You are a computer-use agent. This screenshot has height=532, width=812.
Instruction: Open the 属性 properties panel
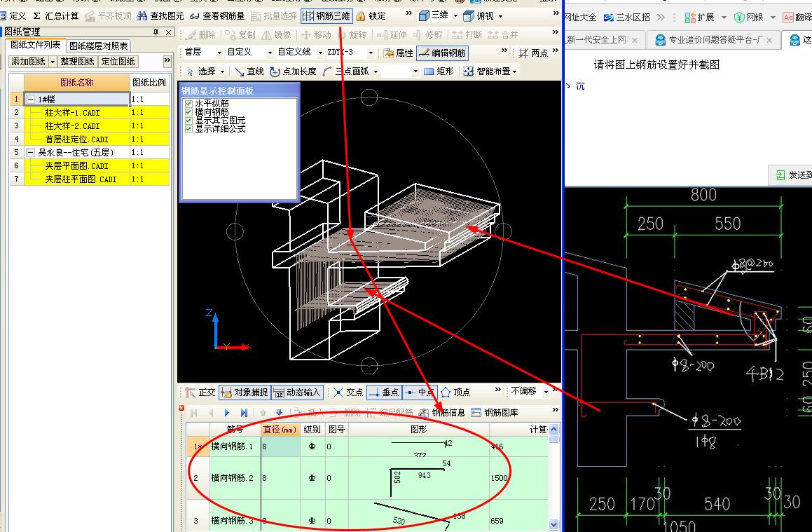point(398,53)
